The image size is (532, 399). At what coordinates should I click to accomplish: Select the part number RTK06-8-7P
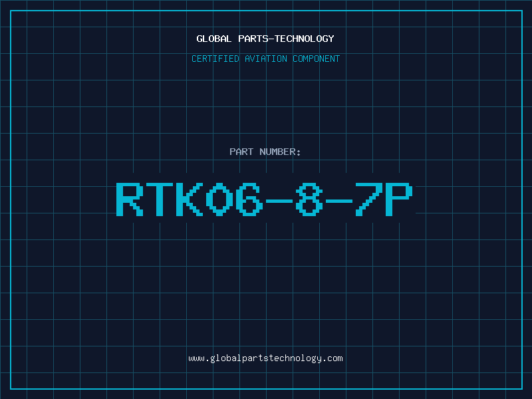point(265,199)
